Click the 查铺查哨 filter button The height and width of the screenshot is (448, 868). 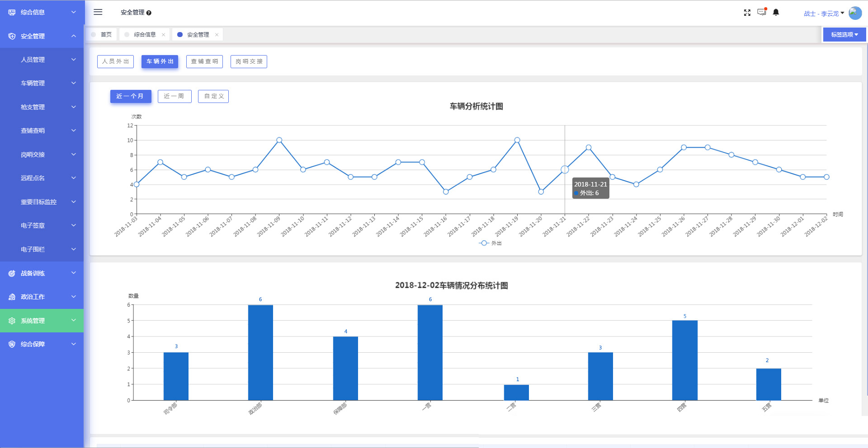click(204, 61)
